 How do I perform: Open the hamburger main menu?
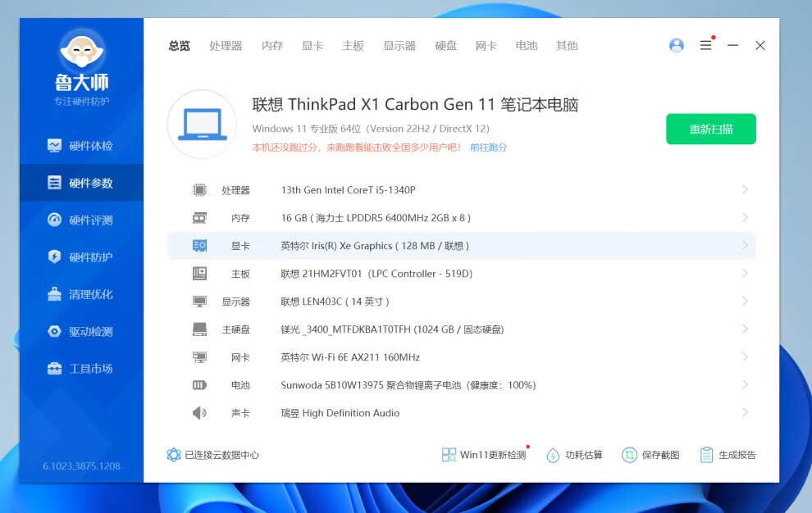pyautogui.click(x=706, y=46)
